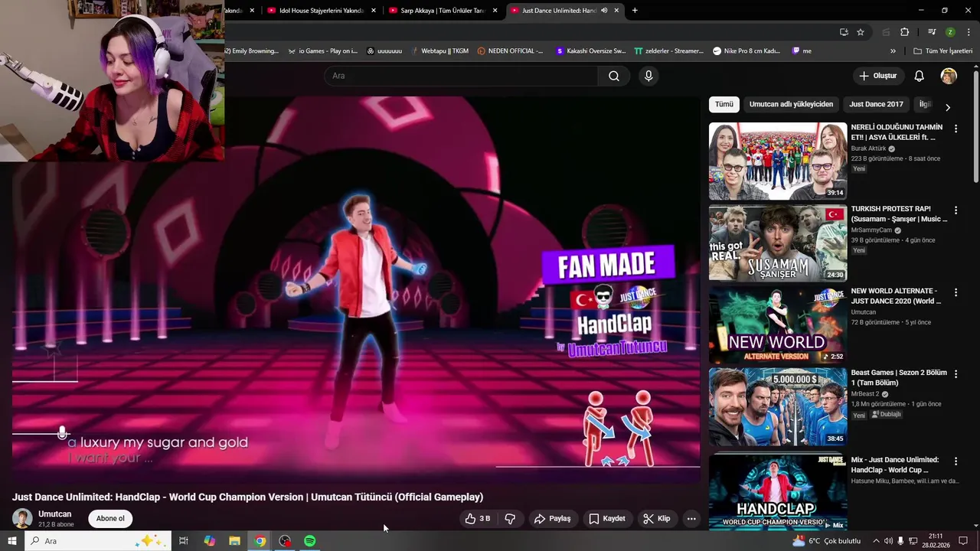
Task: Open options for Mix - Just Dance Unlimited
Action: tap(955, 461)
